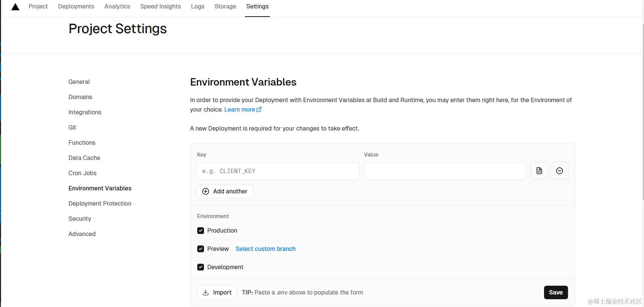
Task: Click the Import .env button
Action: 217,292
